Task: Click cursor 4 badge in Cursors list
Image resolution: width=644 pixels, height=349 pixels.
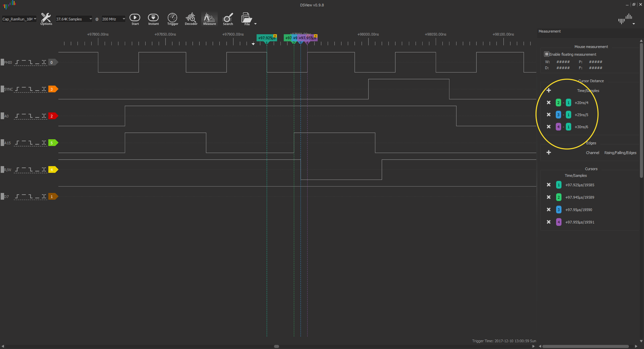Action: [559, 222]
